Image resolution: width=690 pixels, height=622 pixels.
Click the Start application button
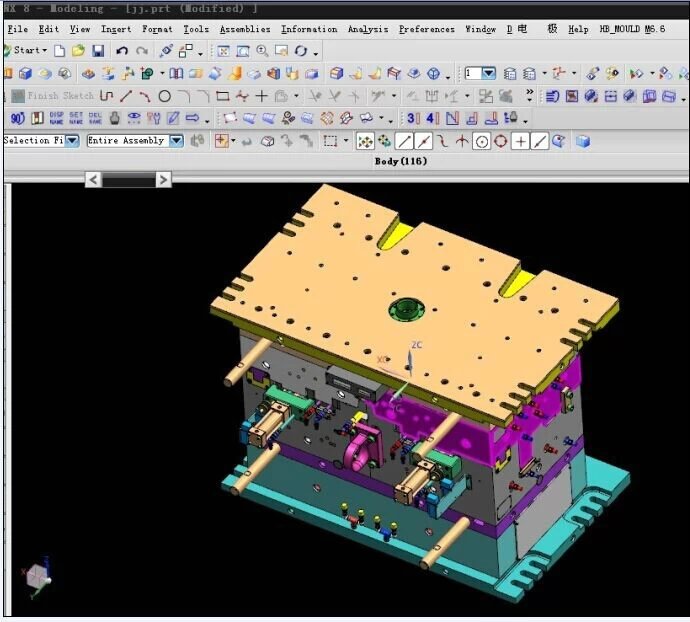click(26, 51)
